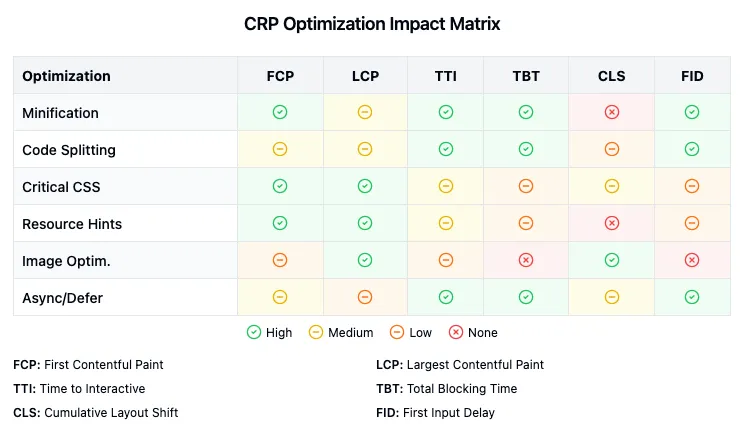Click the Image Optim. CLS high icon

(612, 260)
